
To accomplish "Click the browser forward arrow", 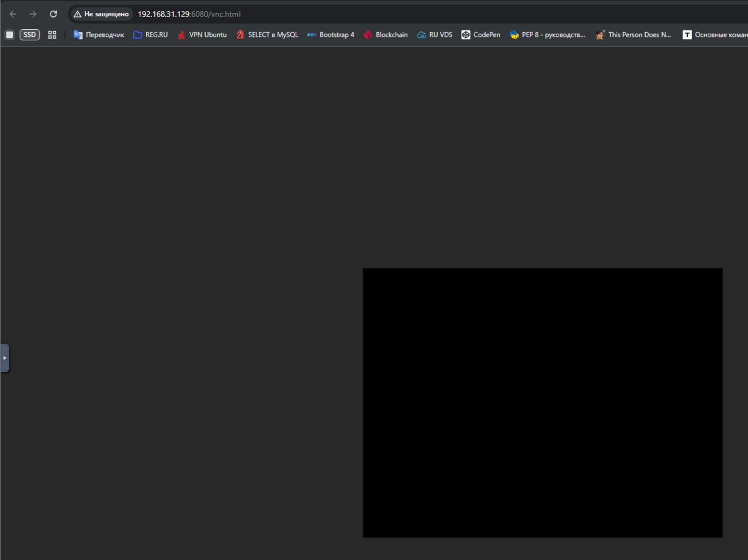I will pos(33,14).
